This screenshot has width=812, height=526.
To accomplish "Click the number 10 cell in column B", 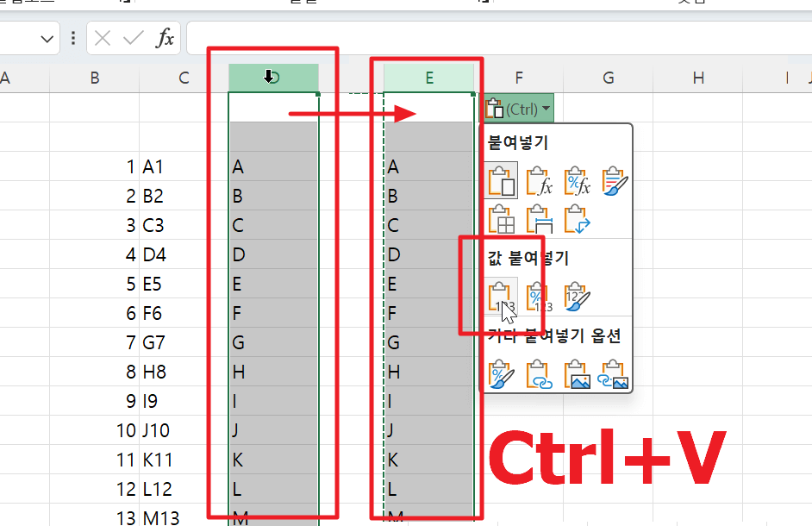I will 94,430.
